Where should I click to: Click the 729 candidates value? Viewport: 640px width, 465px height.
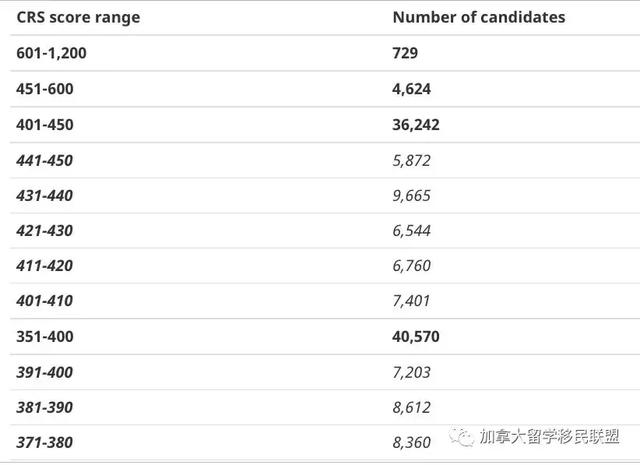[x=405, y=53]
